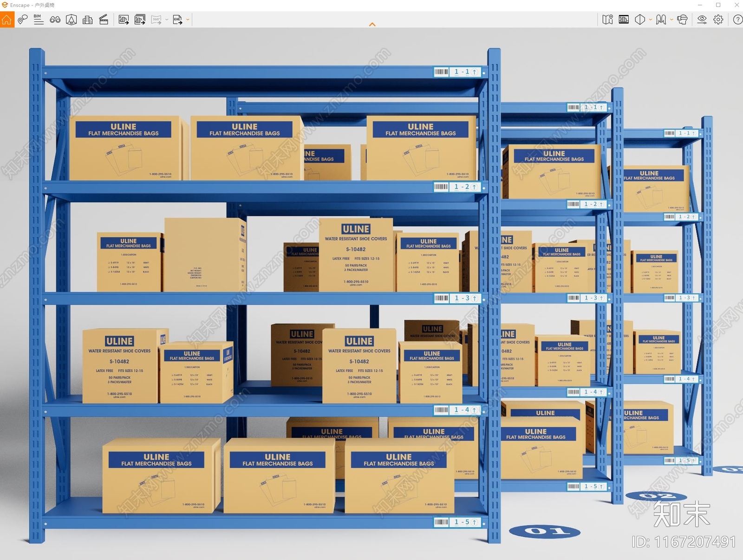This screenshot has height=560, width=743.
Task: Toggle the Fly/Walk navigation wings icon
Action: (661, 20)
